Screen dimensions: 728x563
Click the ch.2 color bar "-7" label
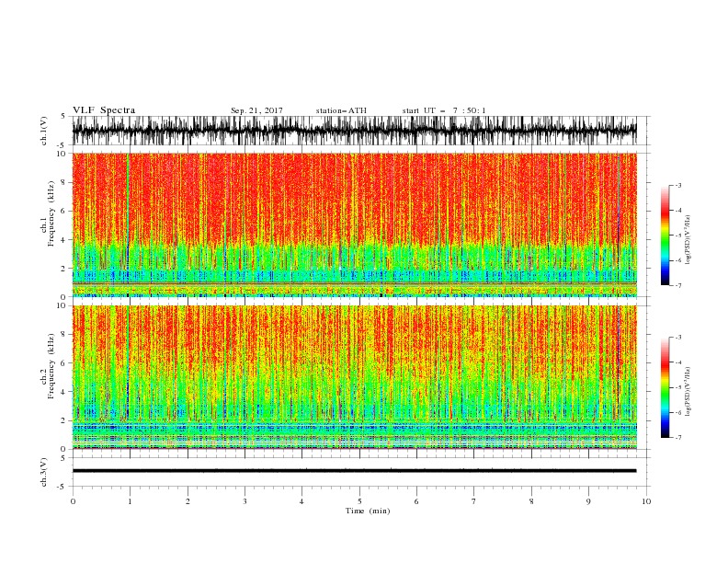(677, 438)
